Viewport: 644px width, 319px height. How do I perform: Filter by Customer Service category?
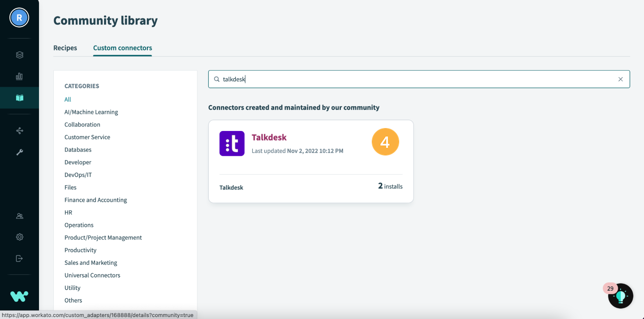(x=87, y=137)
